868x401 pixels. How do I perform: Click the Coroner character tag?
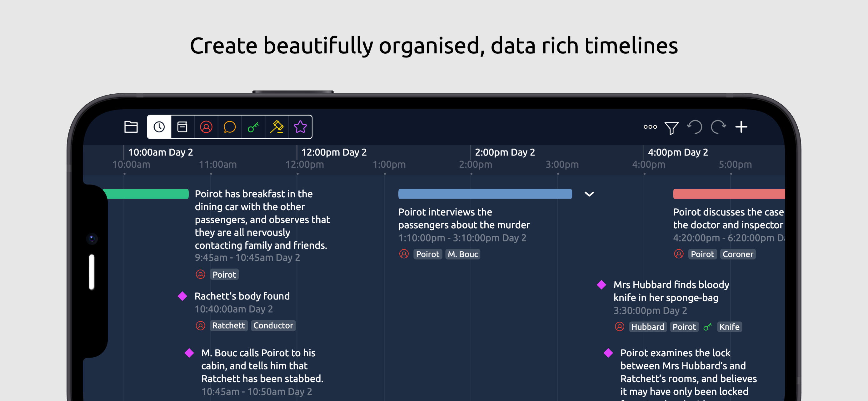(738, 254)
